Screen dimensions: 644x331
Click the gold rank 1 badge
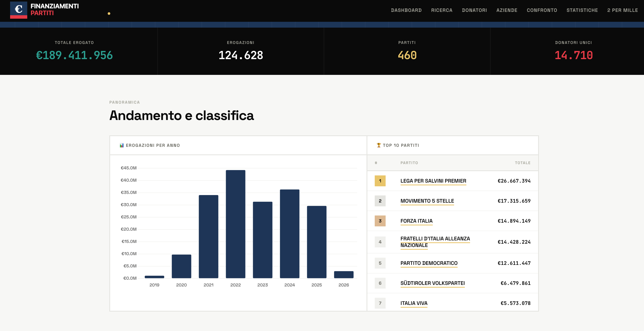(x=380, y=181)
